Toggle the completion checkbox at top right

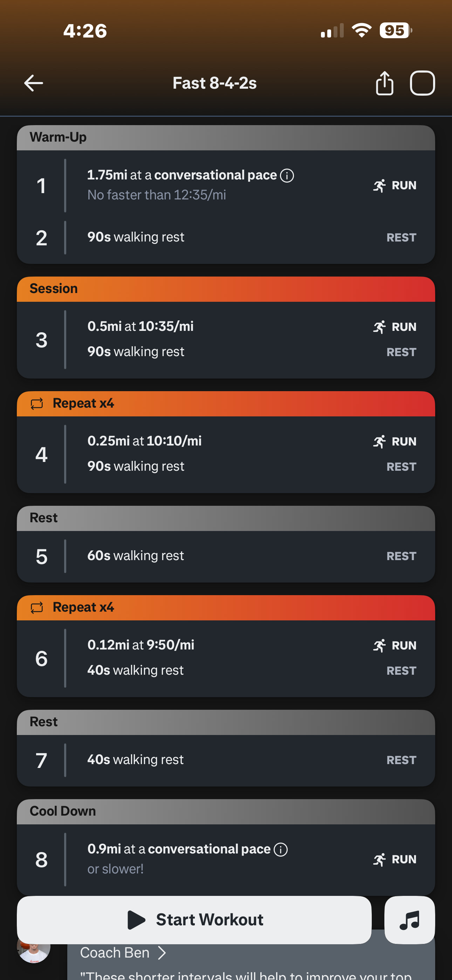coord(422,83)
